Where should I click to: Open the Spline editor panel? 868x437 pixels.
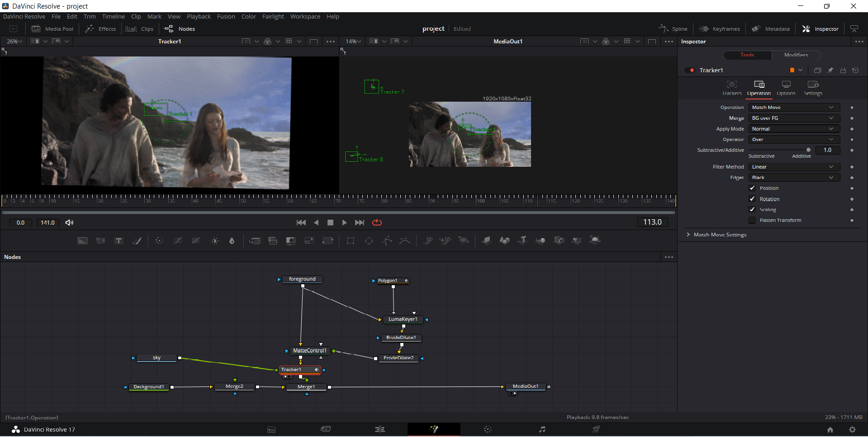673,28
